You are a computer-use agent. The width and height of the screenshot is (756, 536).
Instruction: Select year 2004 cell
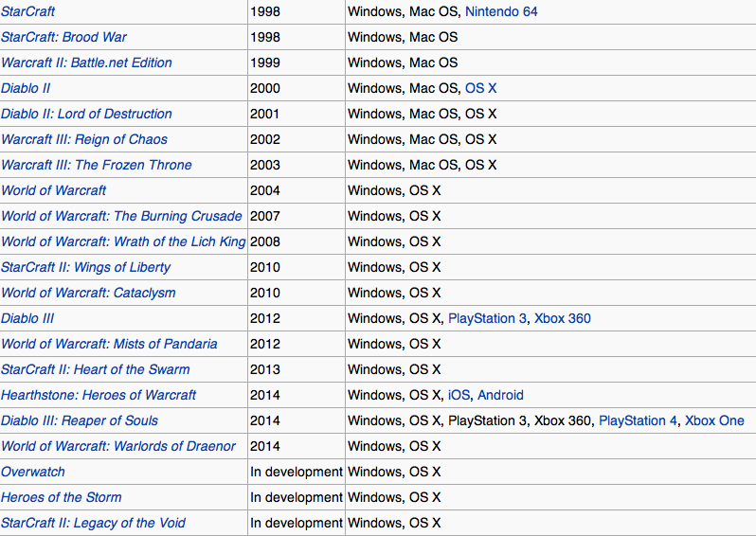click(x=265, y=190)
